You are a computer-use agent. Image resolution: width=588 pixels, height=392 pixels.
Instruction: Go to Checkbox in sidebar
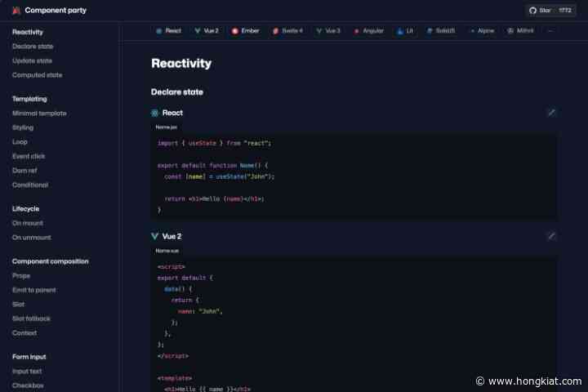coord(28,385)
